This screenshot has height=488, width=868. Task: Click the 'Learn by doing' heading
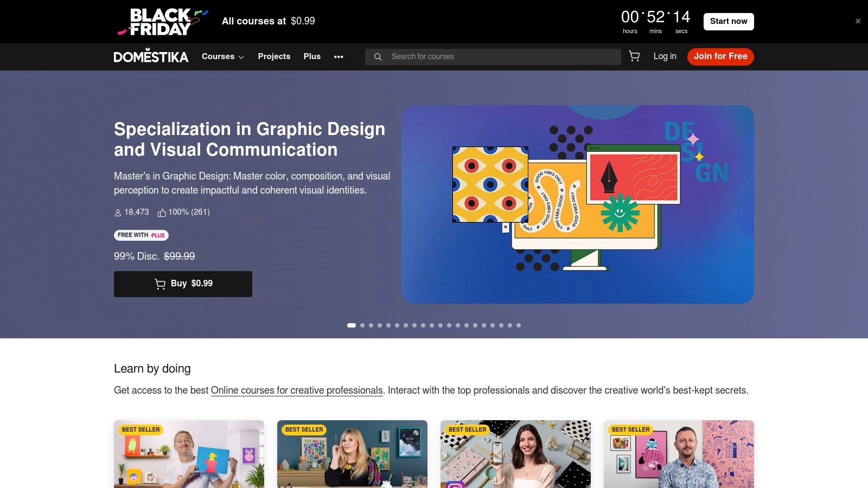pyautogui.click(x=152, y=369)
